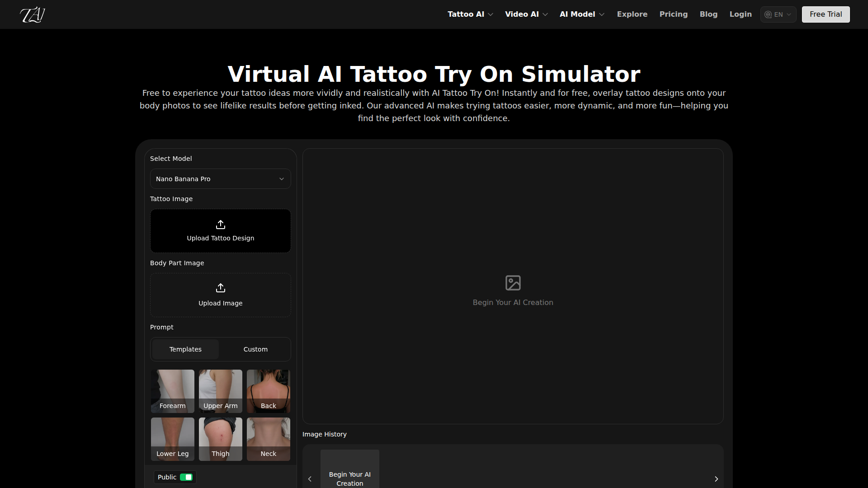Click the TAI logo icon
Viewport: 868px width, 488px height.
coord(33,14)
